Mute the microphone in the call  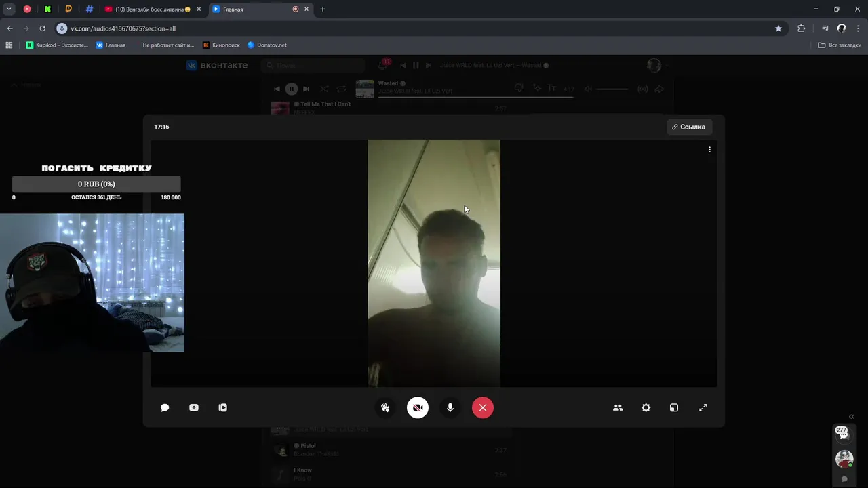(450, 407)
